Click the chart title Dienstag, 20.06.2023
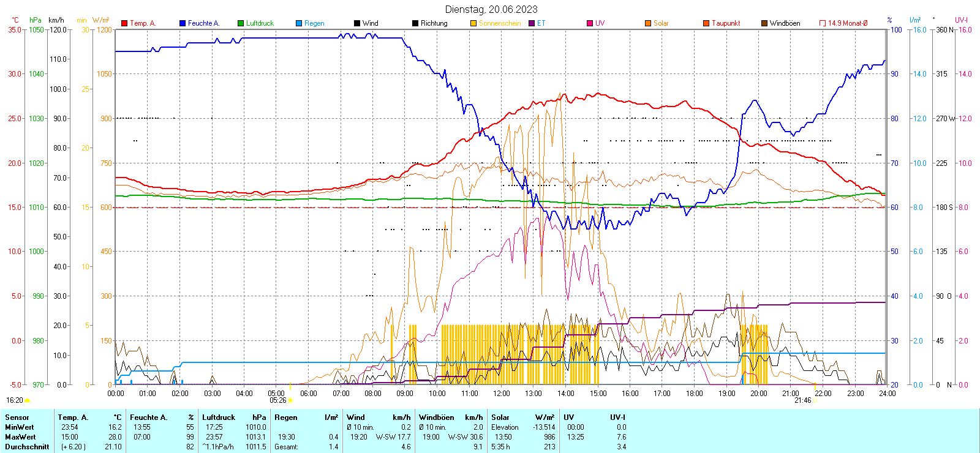This screenshot has width=980, height=453. click(491, 9)
